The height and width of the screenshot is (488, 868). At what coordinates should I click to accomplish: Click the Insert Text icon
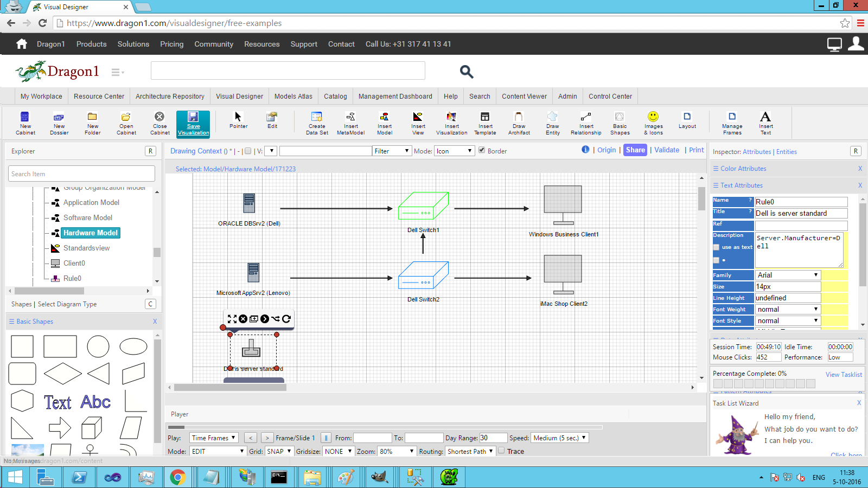(x=765, y=123)
